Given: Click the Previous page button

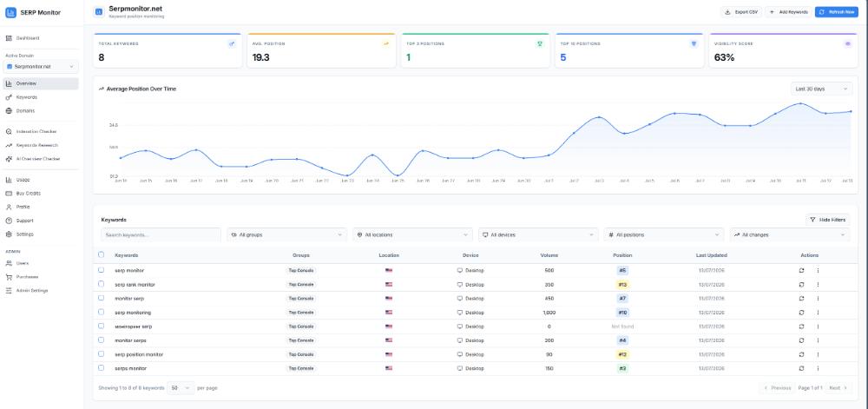Looking at the screenshot, I should coord(777,388).
